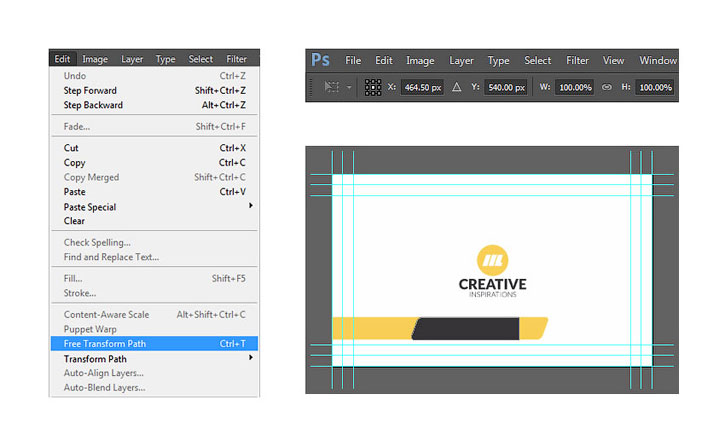725x446 pixels.
Task: Click Auto-Align Layers... entry
Action: pos(154,373)
